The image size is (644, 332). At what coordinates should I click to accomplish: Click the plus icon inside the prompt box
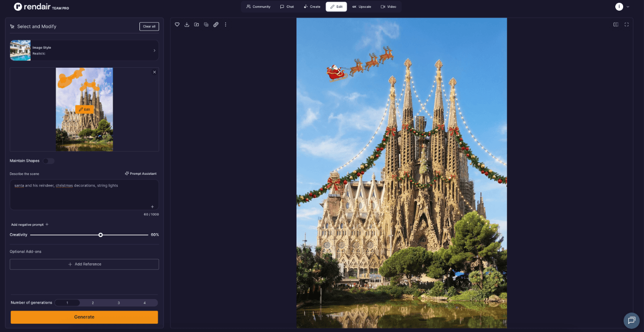coord(152,207)
